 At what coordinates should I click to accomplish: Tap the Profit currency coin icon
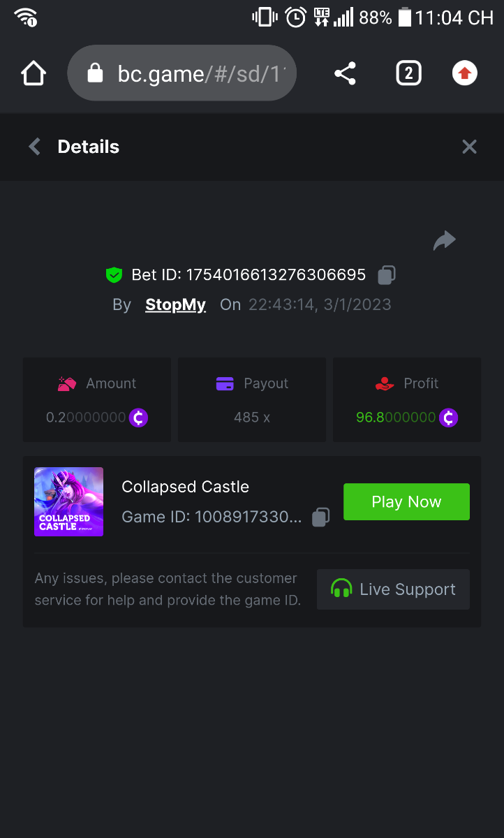pyautogui.click(x=448, y=418)
